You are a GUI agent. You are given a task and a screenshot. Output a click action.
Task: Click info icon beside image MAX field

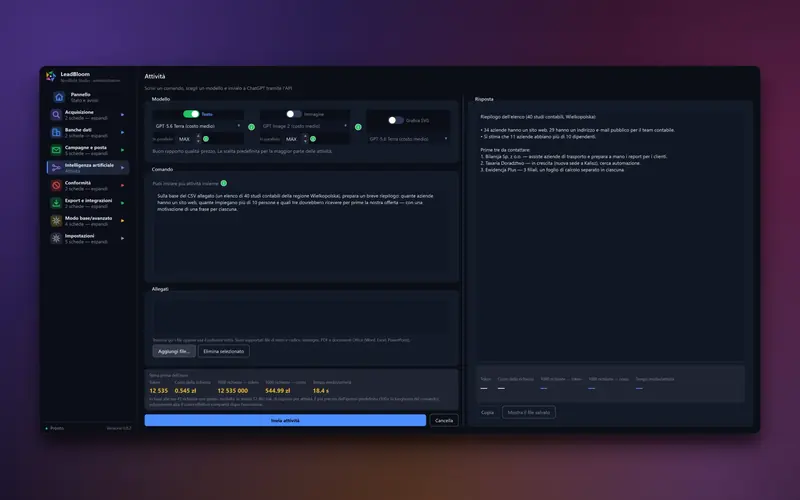pyautogui.click(x=313, y=139)
